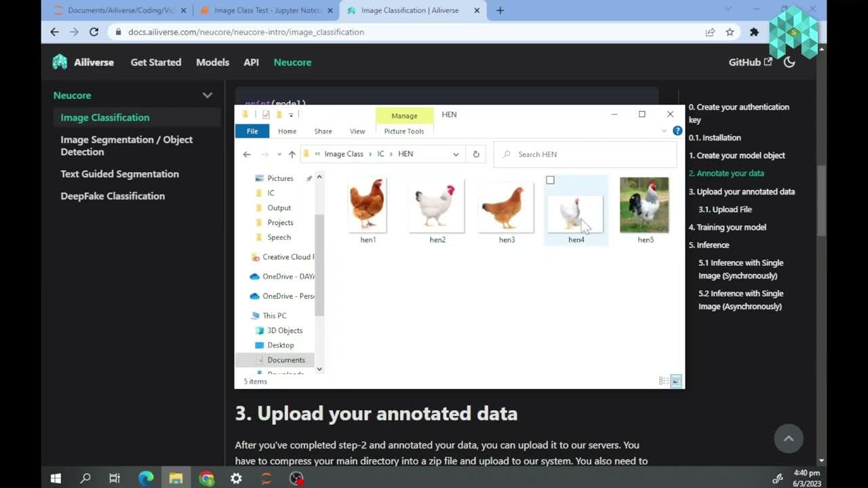868x488 pixels.
Task: Open Pictures in Explorer navigation pane
Action: click(280, 178)
